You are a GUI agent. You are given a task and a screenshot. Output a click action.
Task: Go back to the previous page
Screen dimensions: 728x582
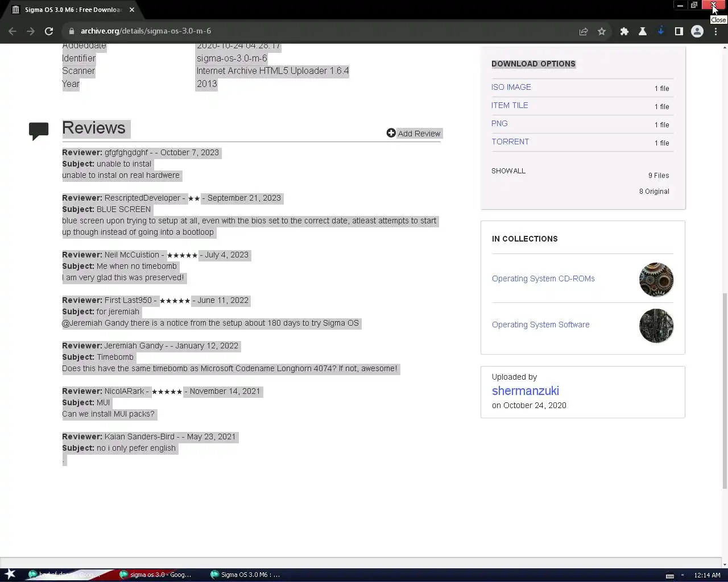coord(13,31)
